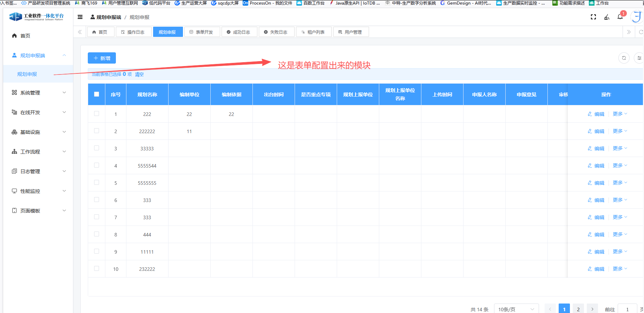This screenshot has width=644, height=313.
Task: Click the 首页 home icon in sidebar
Action: click(x=14, y=36)
